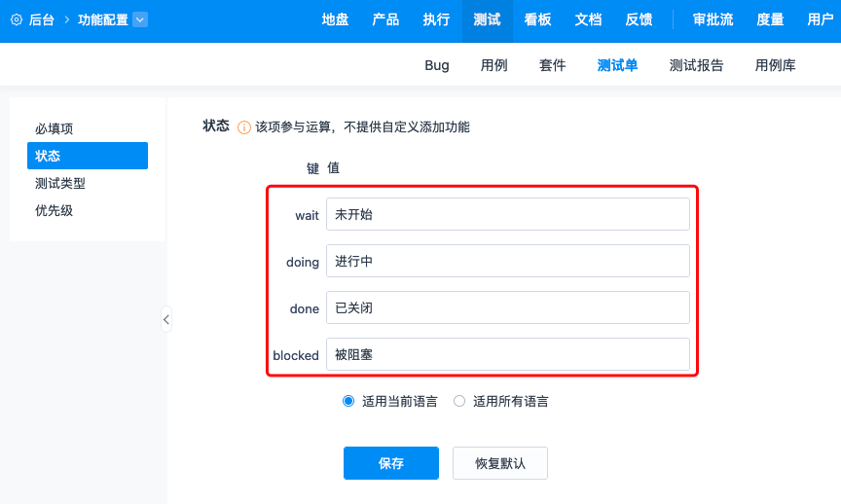The width and height of the screenshot is (841, 504).
Task: Click the 恢复默认 button
Action: pos(500,463)
